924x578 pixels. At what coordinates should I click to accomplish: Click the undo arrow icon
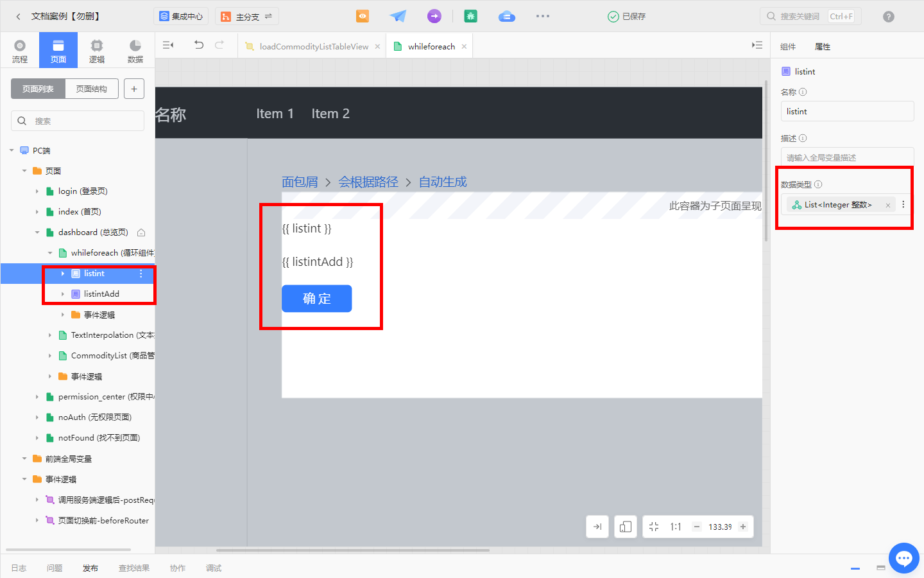[198, 45]
